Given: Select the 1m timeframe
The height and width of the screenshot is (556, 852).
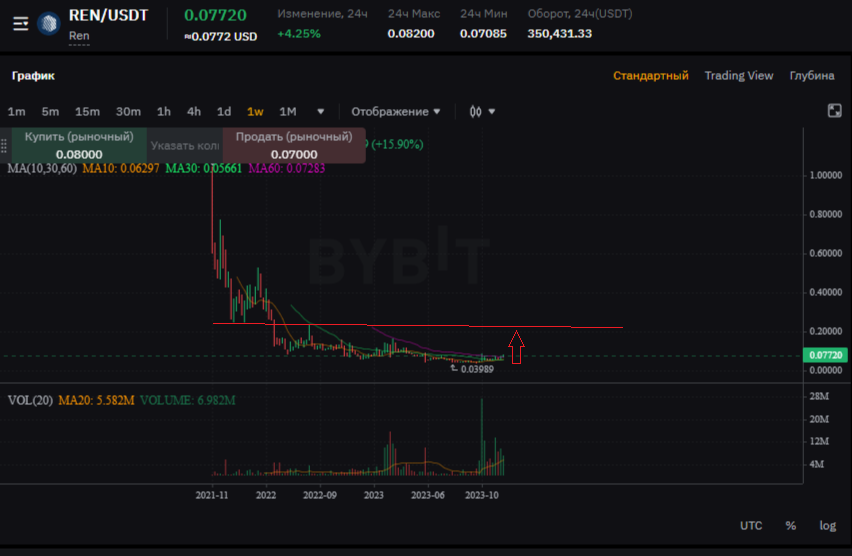Looking at the screenshot, I should pos(16,111).
